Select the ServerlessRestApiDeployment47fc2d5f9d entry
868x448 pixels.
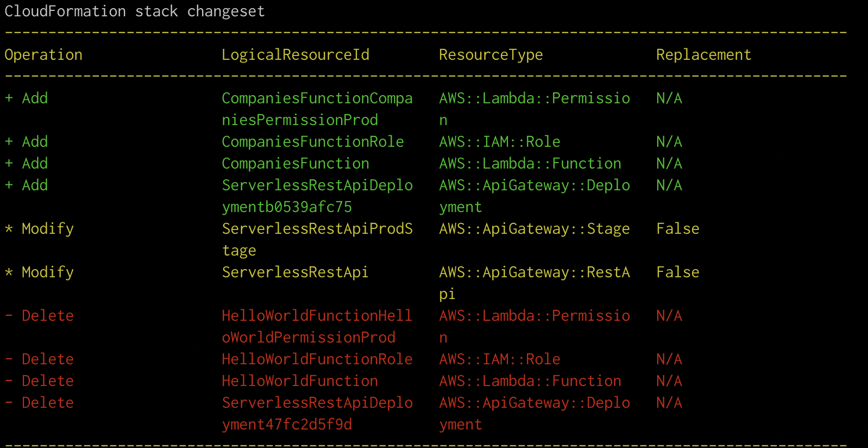click(317, 414)
